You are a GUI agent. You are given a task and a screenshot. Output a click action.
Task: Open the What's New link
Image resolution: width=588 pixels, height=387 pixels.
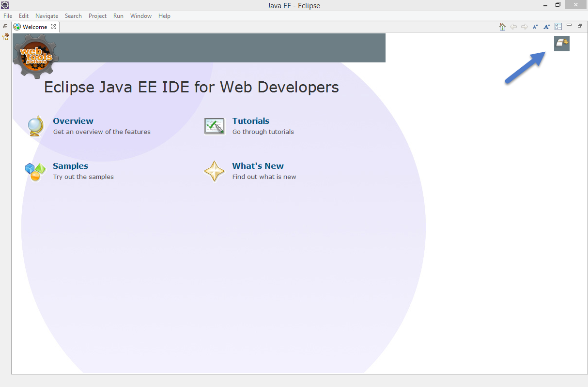point(258,166)
